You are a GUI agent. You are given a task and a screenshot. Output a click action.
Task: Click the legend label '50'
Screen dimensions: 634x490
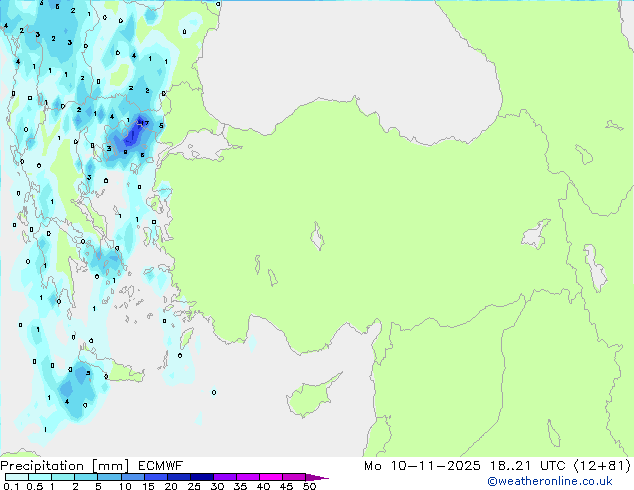click(x=309, y=486)
